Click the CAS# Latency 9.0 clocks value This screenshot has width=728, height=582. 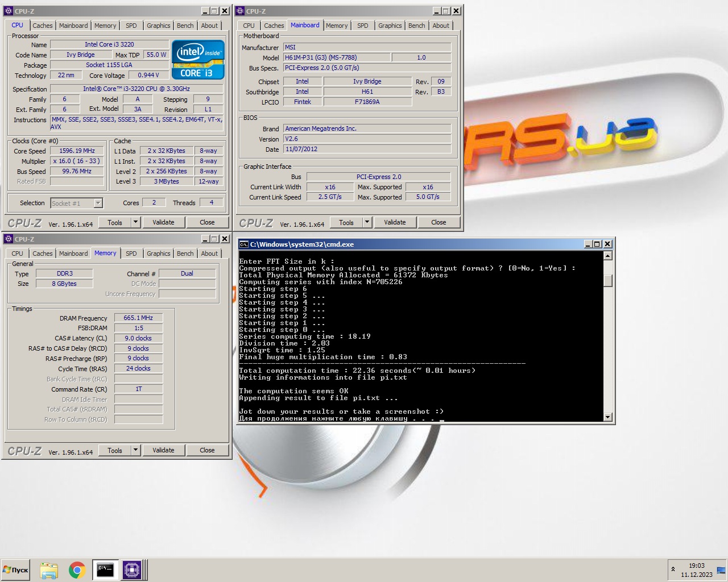[x=138, y=338]
